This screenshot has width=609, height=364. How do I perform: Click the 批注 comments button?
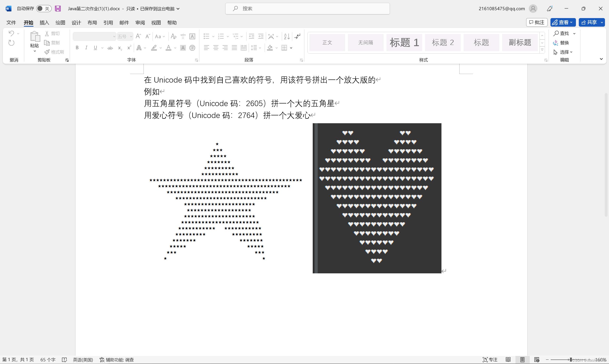click(536, 22)
